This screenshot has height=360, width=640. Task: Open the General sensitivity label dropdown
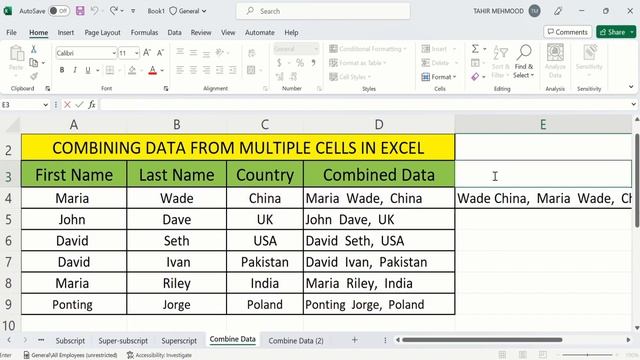pyautogui.click(x=188, y=11)
